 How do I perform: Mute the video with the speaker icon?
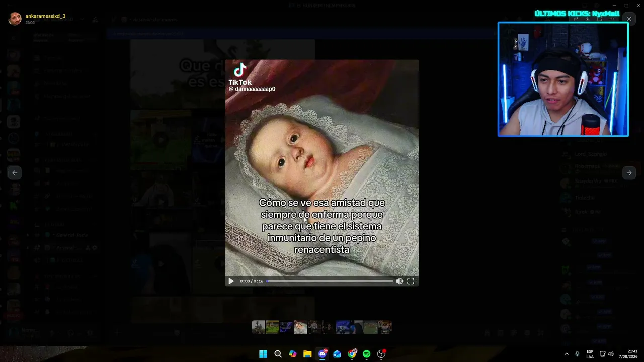(x=399, y=281)
